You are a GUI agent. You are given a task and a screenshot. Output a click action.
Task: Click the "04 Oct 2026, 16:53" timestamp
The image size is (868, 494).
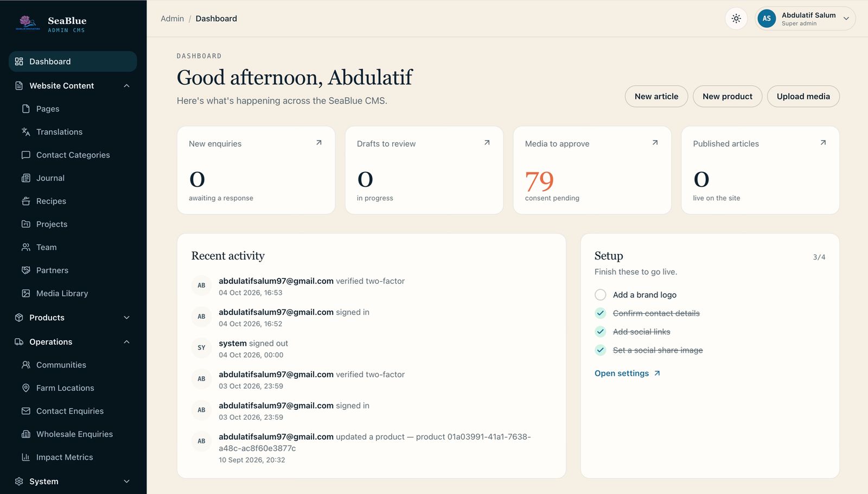click(x=251, y=293)
